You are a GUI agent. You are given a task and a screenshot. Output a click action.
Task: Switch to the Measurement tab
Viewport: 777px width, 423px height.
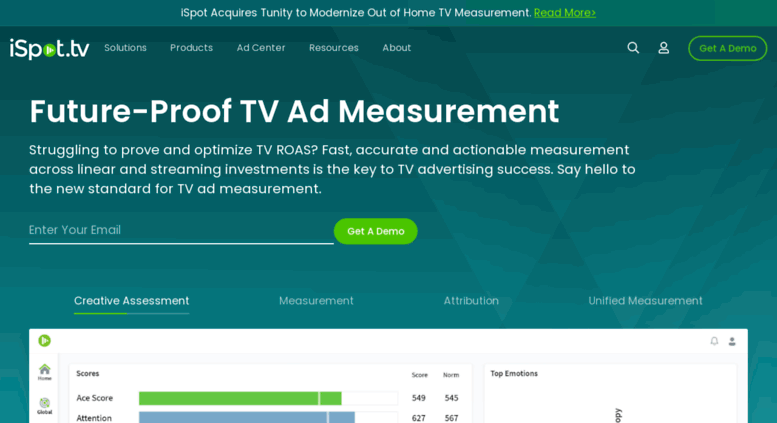[316, 301]
